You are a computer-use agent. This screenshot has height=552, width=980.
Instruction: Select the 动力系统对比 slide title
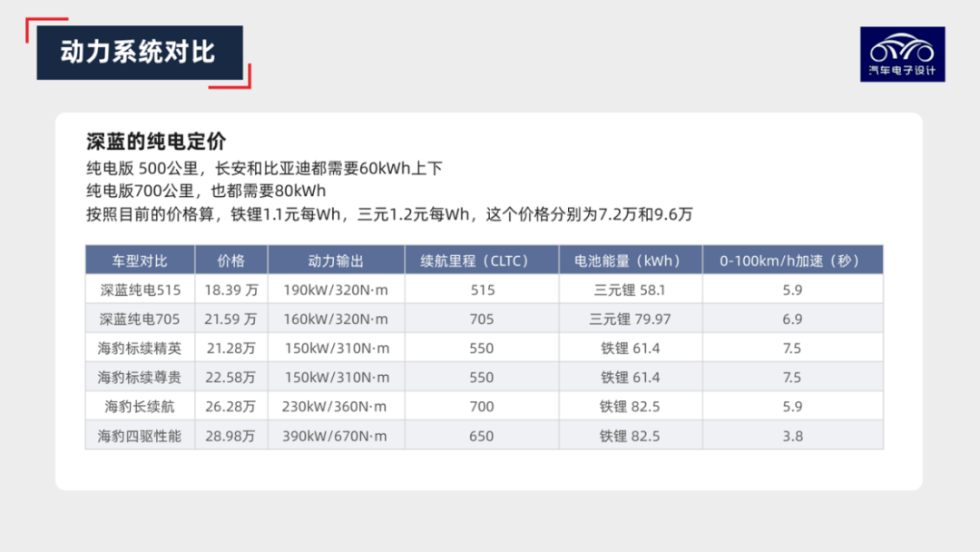138,52
